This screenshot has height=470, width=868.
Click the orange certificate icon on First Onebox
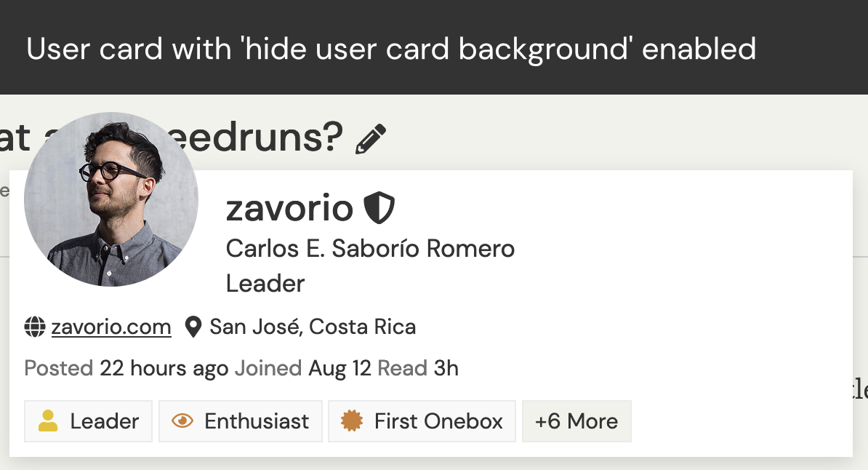[x=352, y=421]
